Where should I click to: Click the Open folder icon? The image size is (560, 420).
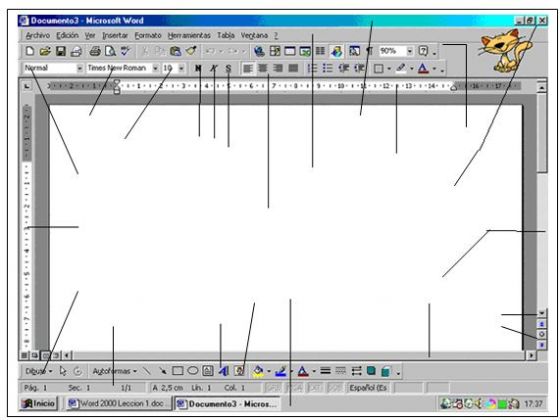(x=45, y=51)
